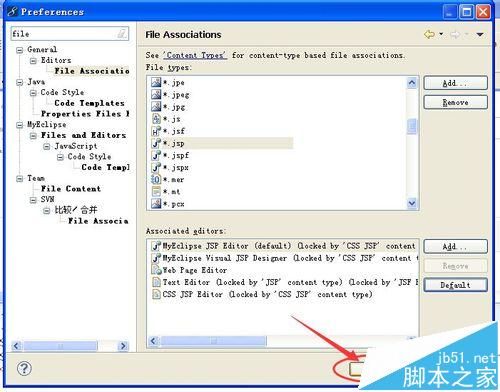Image resolution: width=500 pixels, height=392 pixels.
Task: Click the forward navigation arrow icon
Action: coord(455,34)
